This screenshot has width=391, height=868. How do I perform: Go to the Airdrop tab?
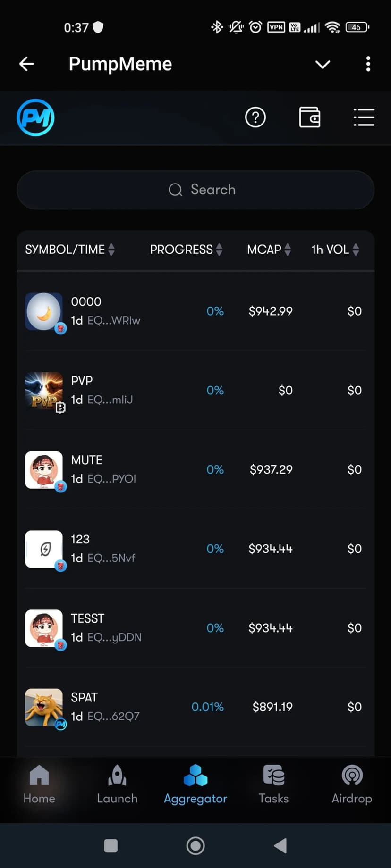point(352,785)
